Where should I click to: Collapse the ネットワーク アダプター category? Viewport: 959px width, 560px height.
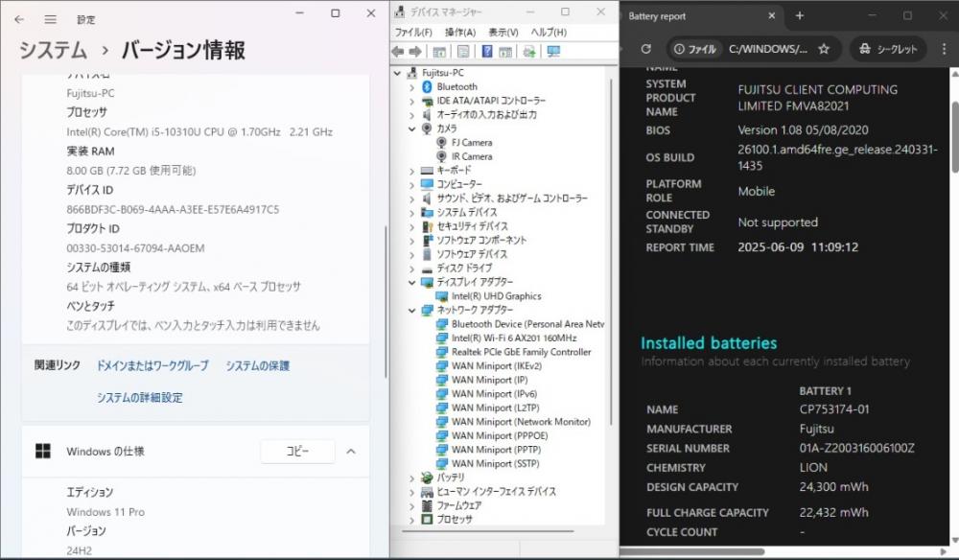point(411,311)
